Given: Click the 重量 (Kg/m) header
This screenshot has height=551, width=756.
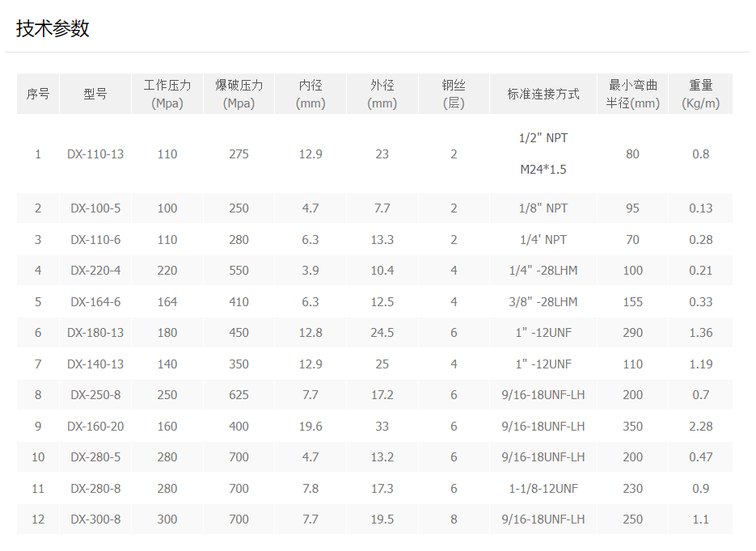Looking at the screenshot, I should (700, 94).
